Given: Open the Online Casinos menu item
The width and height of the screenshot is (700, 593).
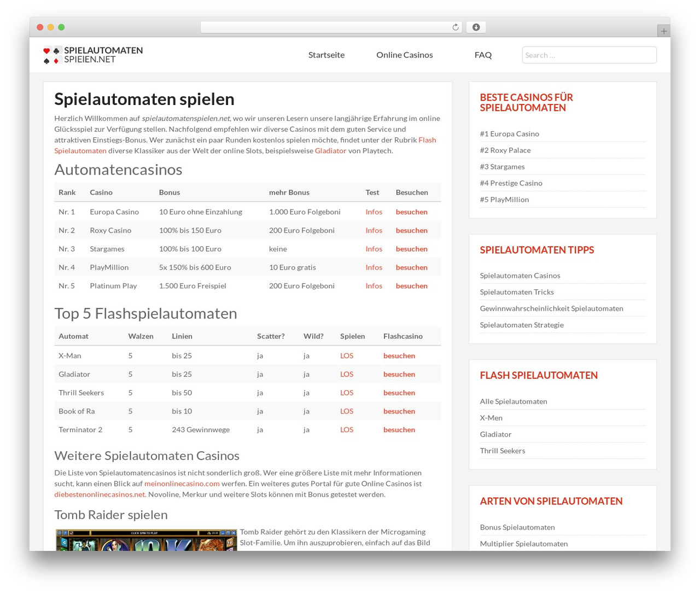Looking at the screenshot, I should 405,55.
